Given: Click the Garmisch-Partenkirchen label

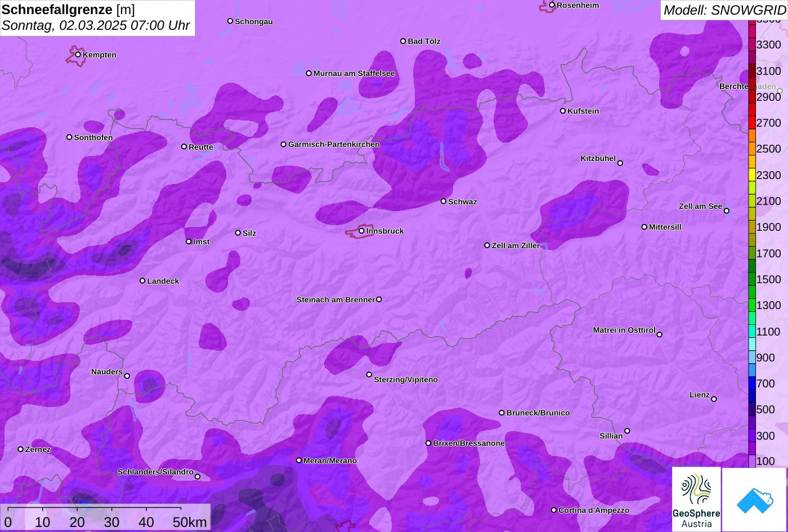Looking at the screenshot, I should (334, 145).
